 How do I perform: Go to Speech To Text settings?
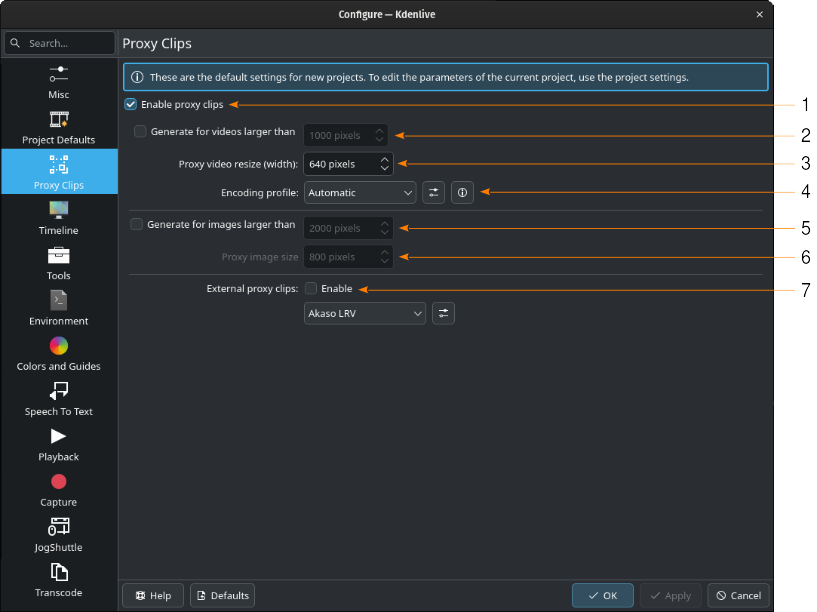coord(58,398)
